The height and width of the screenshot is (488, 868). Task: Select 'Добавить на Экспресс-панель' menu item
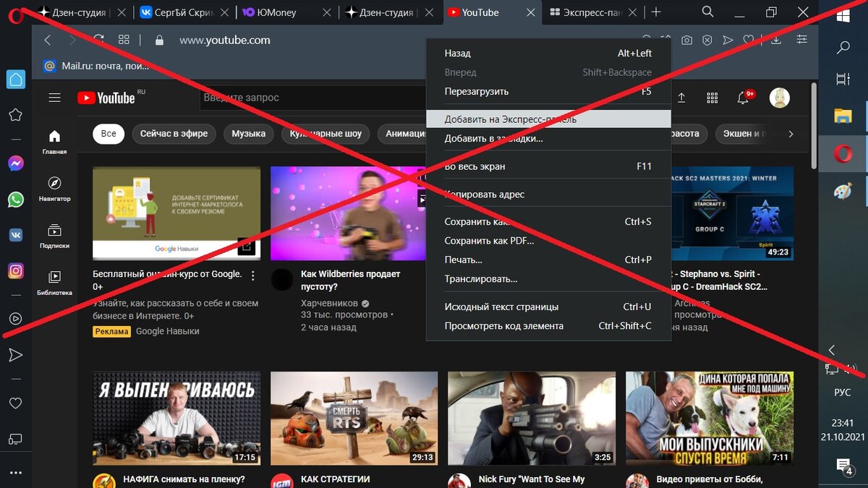[548, 119]
